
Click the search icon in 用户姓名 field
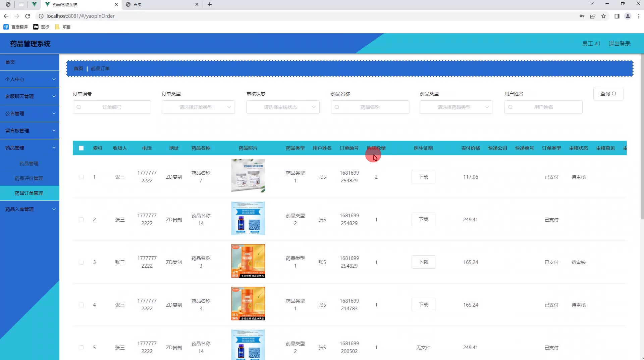point(511,107)
